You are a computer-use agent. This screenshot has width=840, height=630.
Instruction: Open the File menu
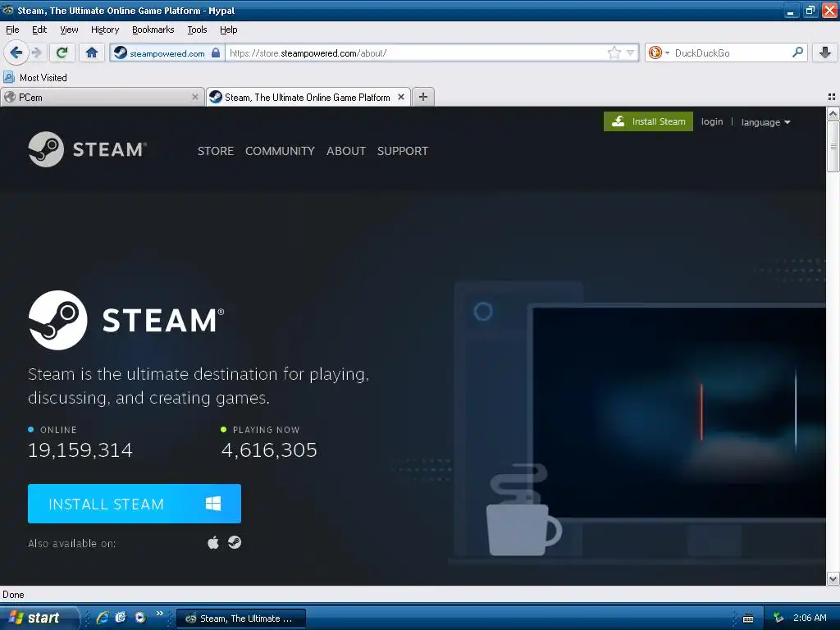[x=12, y=30]
